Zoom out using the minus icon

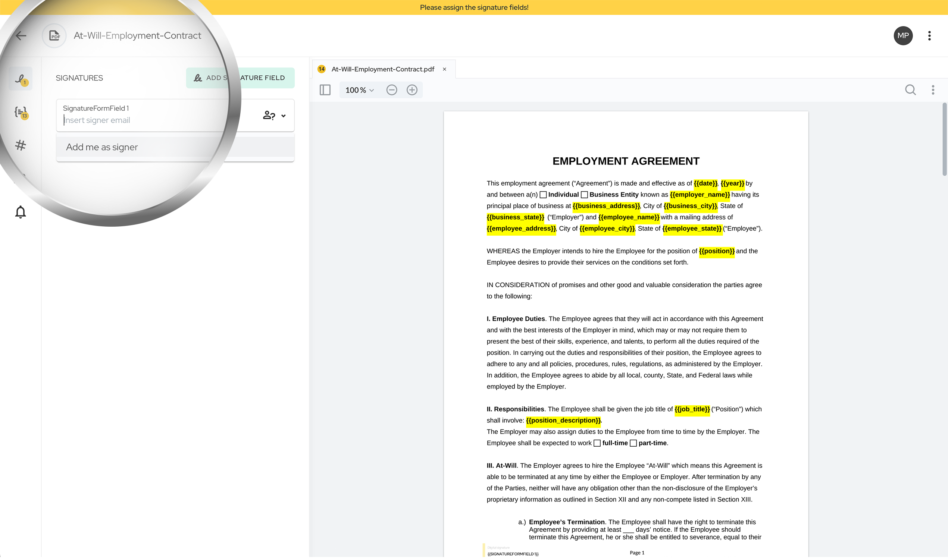coord(392,90)
